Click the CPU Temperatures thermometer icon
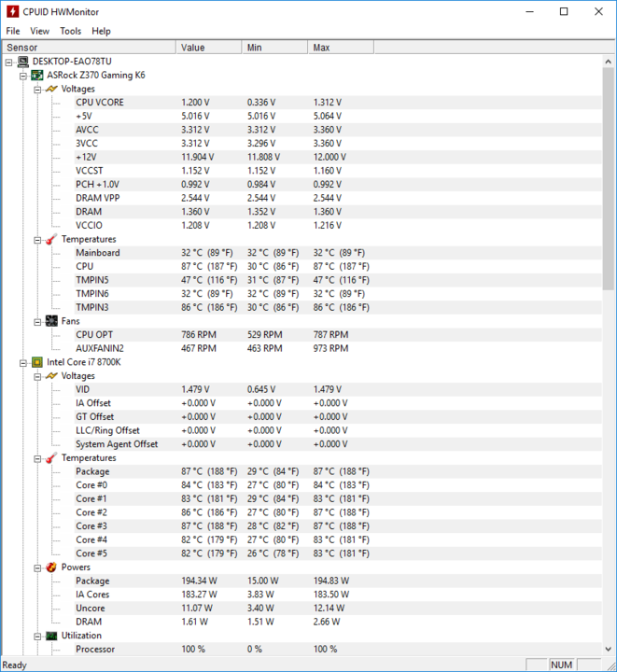This screenshot has height=672, width=617. (x=51, y=458)
